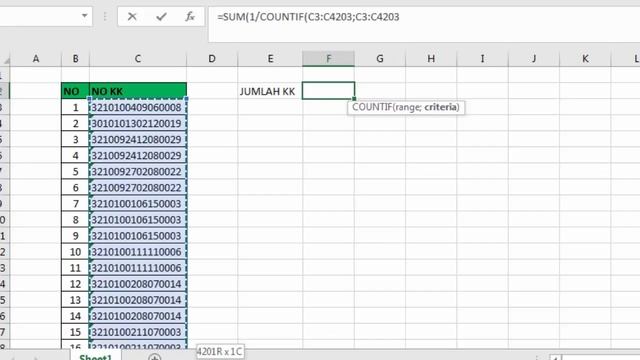Viewport: 640px width, 360px height.
Task: Click NO KK cell in row numbered 10
Action: (138, 252)
